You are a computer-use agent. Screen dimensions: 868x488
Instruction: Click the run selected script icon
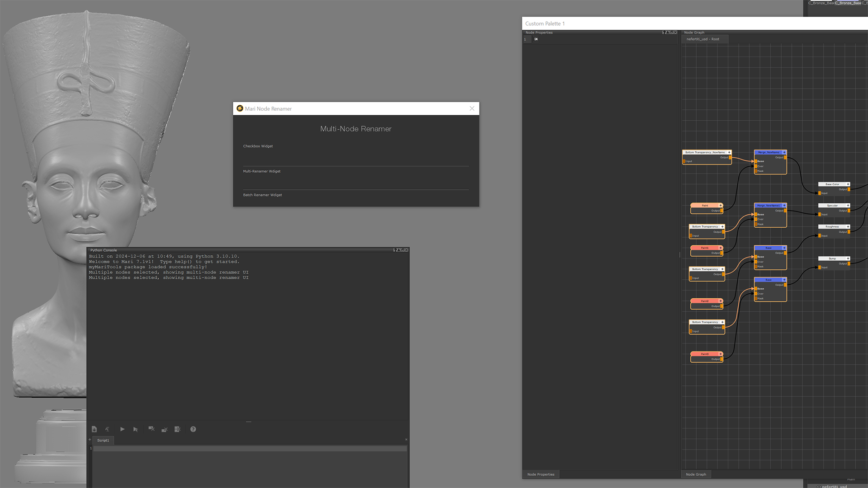(135, 429)
